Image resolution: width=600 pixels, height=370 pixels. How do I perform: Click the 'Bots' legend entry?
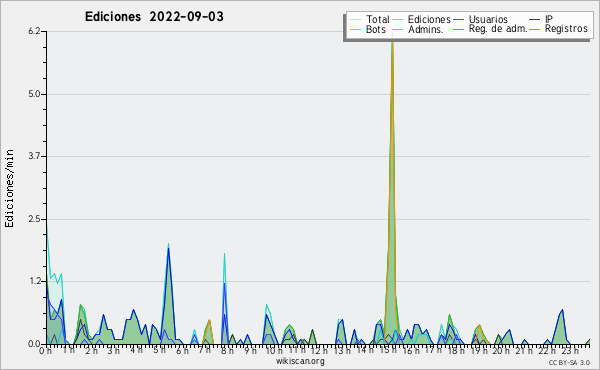(x=368, y=29)
